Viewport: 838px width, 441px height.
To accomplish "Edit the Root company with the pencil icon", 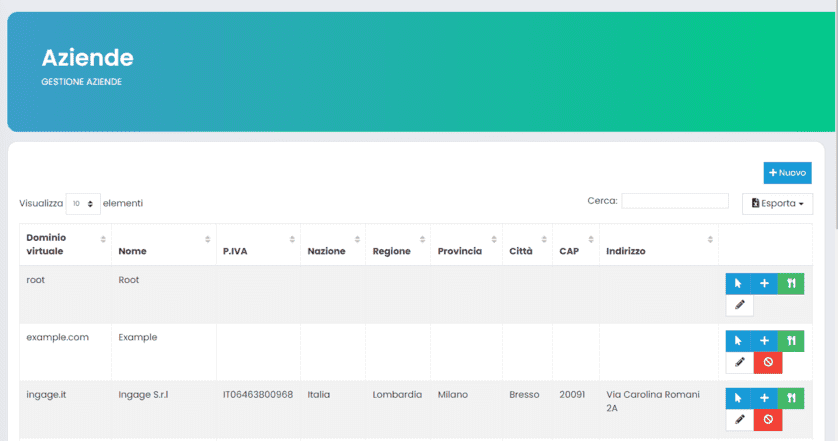I will click(x=739, y=305).
